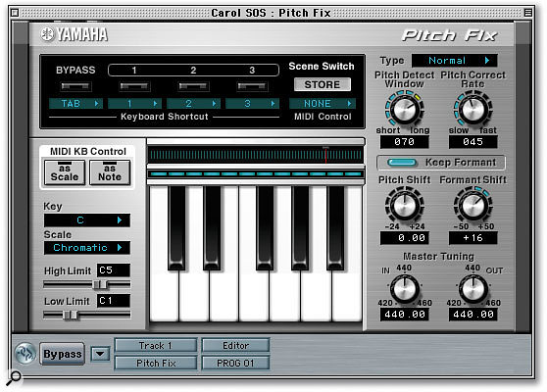This screenshot has width=547, height=392.
Task: Enable MIDI KB Control as Scale
Action: pos(65,172)
